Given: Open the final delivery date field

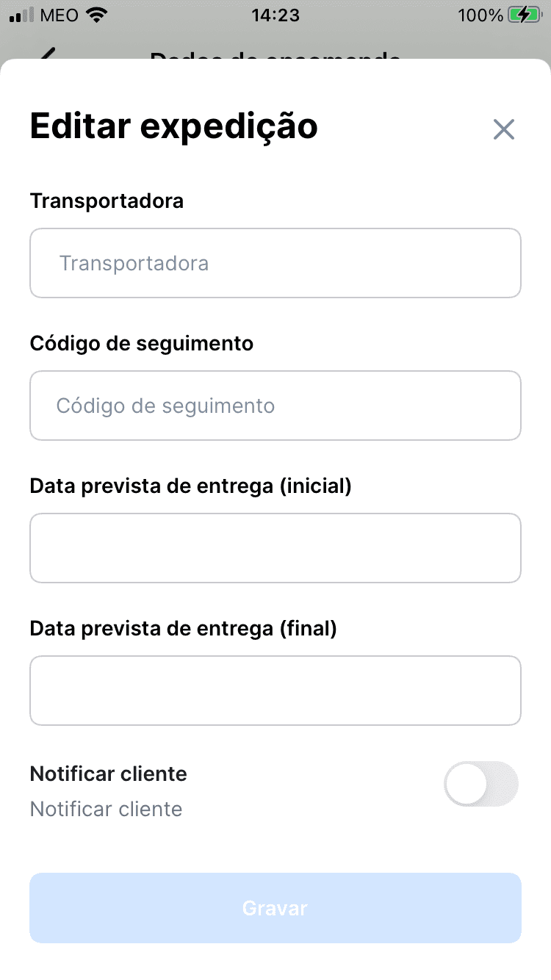Looking at the screenshot, I should pyautogui.click(x=275, y=691).
